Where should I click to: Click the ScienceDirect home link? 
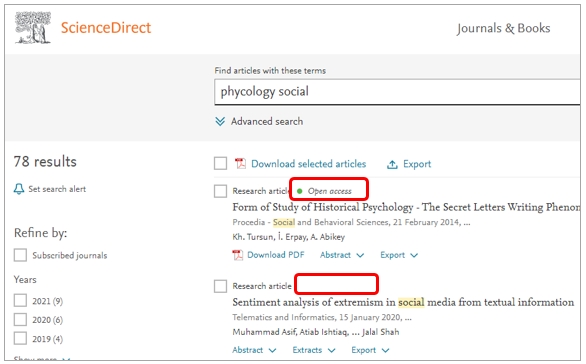click(x=106, y=28)
